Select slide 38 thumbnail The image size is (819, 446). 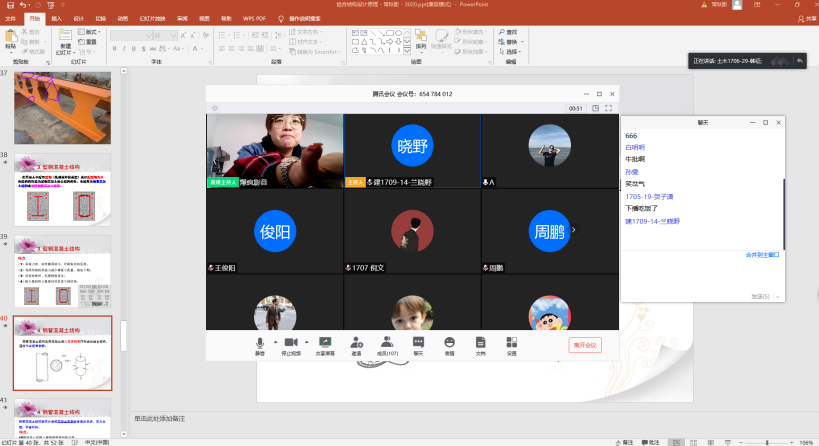(62, 190)
